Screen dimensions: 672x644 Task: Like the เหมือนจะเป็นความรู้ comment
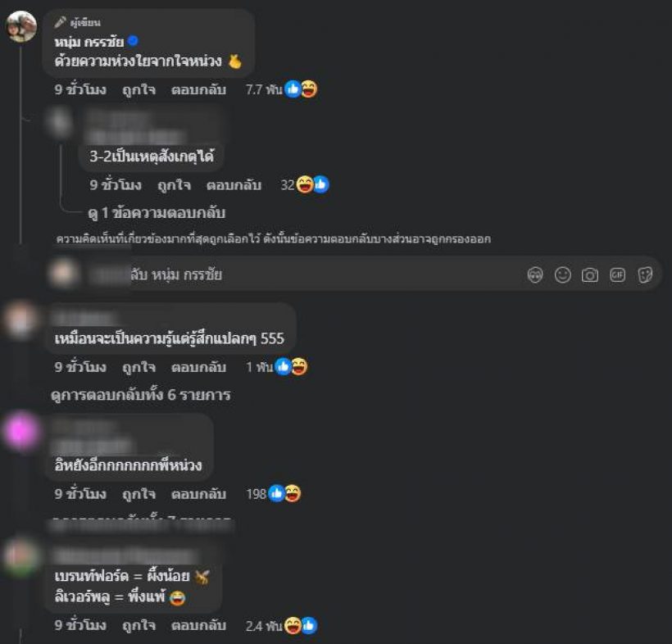pyautogui.click(x=138, y=367)
